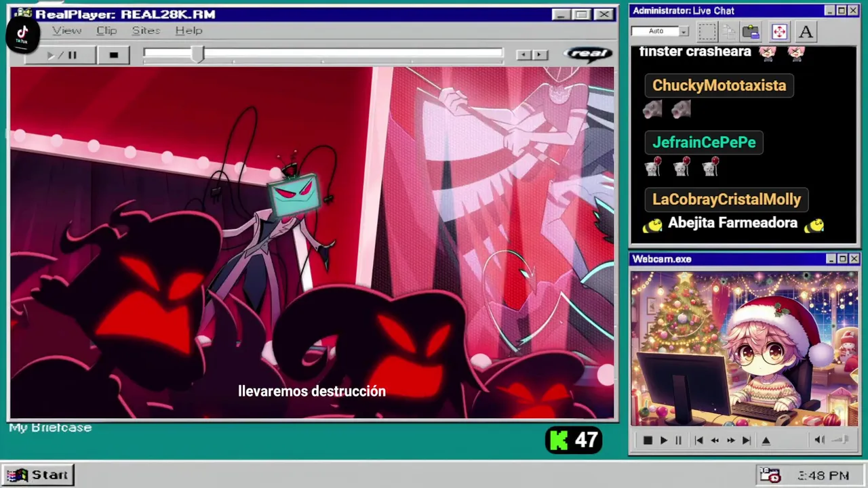Click username LaCobrayCristalMolly in chat
Image resolution: width=868 pixels, height=488 pixels.
click(726, 199)
